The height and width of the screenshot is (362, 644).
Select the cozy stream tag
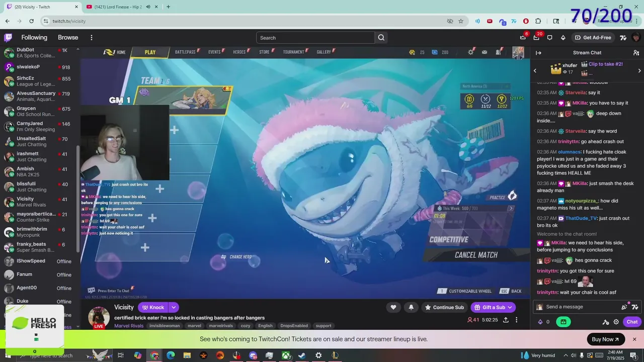click(x=246, y=326)
